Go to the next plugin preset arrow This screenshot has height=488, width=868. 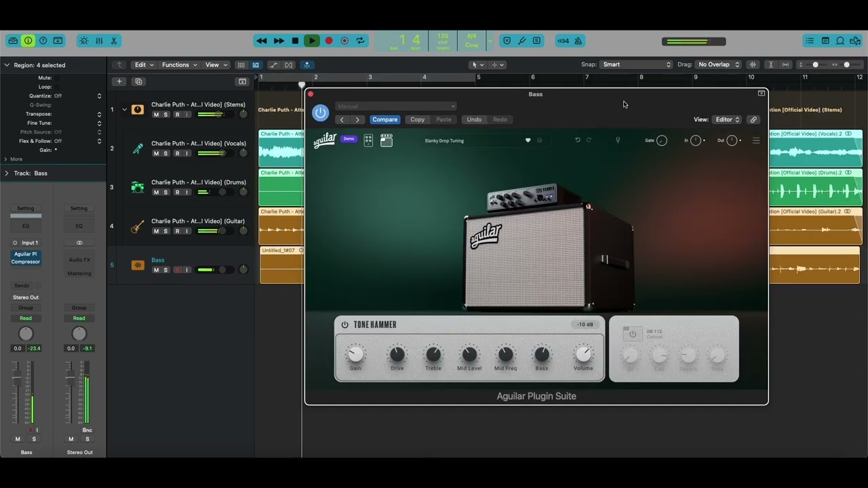357,120
